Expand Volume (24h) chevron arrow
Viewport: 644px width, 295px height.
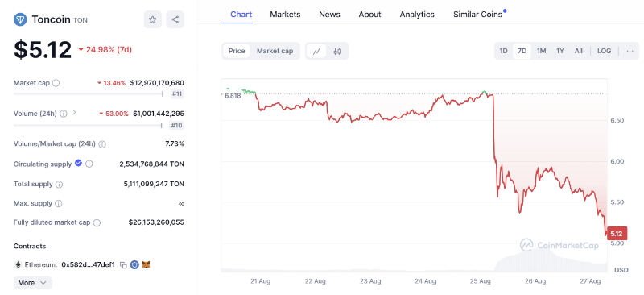coord(74,112)
